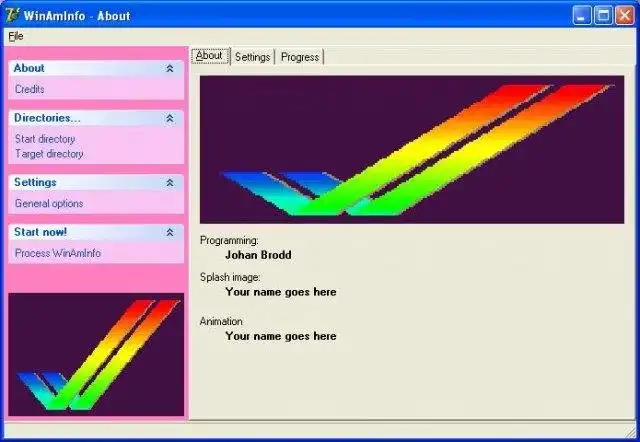Collapse the Directories sidebar group chevron
Screen dimensions: 640x442
click(x=170, y=118)
